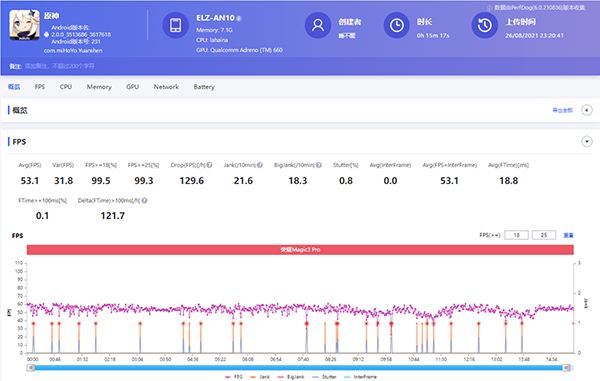Toggle the BigJank series in chart legend

(x=291, y=377)
